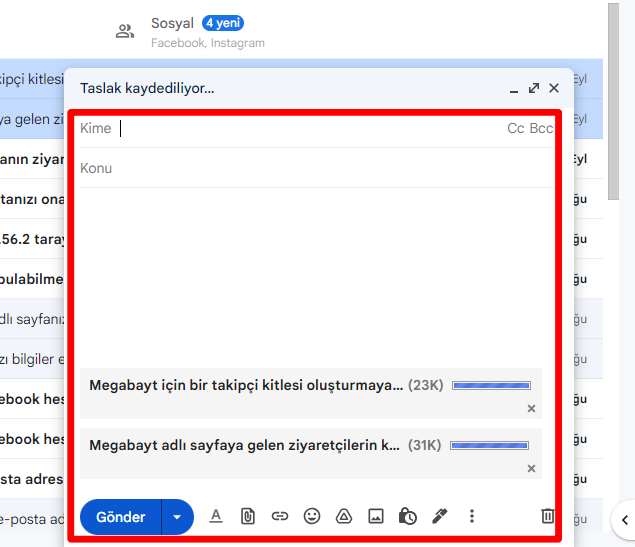Open the emoji picker smiley icon
The height and width of the screenshot is (547, 635).
tap(312, 516)
